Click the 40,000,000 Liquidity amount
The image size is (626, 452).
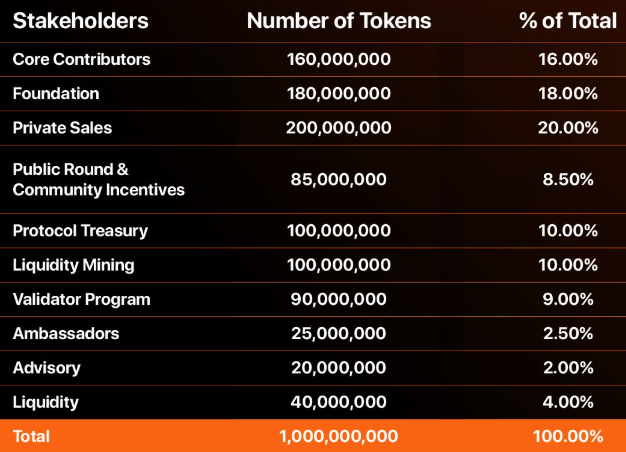click(x=339, y=402)
